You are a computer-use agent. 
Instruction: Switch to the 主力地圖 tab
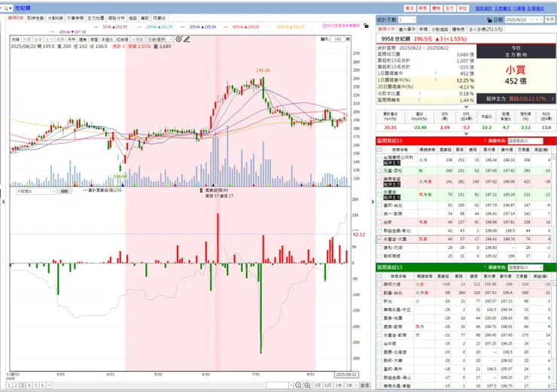pyautogui.click(x=96, y=18)
